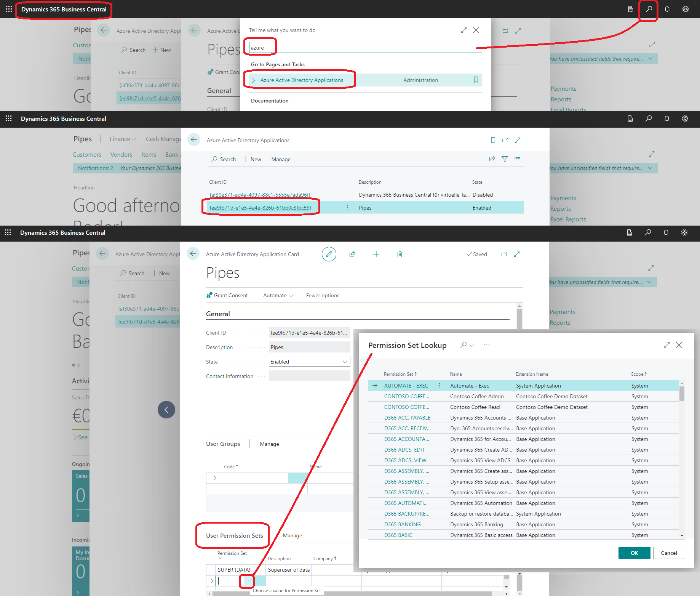Open Manage menu next to User Permission Sets

pyautogui.click(x=292, y=535)
